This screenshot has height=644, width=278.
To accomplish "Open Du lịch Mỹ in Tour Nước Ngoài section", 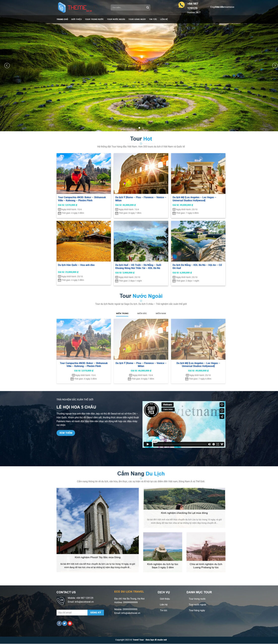I will pos(198,365).
